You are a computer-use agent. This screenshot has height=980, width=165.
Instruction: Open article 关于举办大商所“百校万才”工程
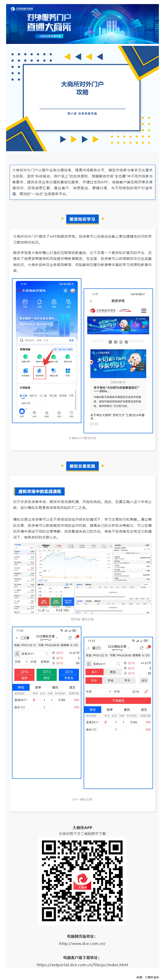(118, 417)
